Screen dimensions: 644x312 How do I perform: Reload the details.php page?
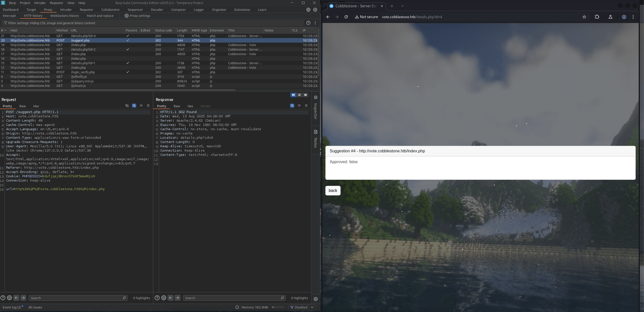[346, 17]
